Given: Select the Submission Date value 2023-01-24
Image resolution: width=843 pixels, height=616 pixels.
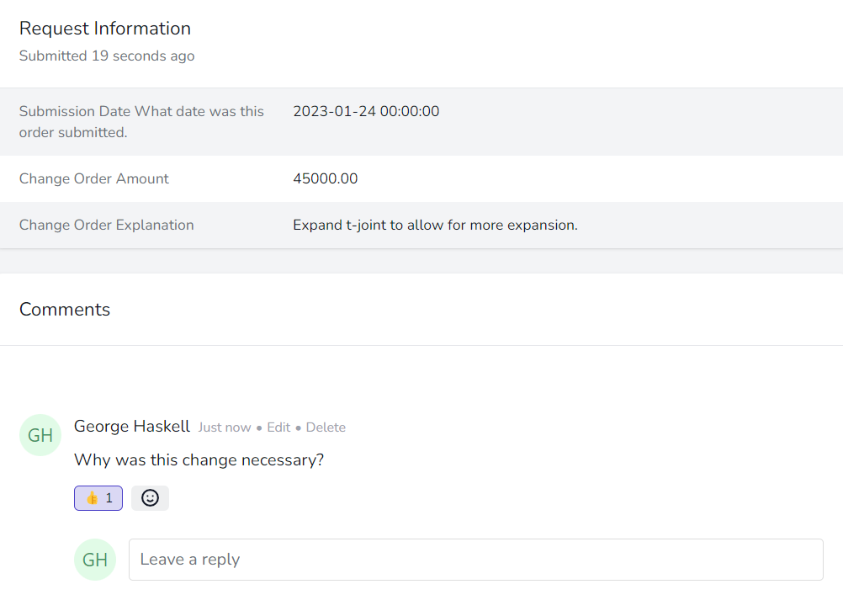Looking at the screenshot, I should click(x=366, y=110).
